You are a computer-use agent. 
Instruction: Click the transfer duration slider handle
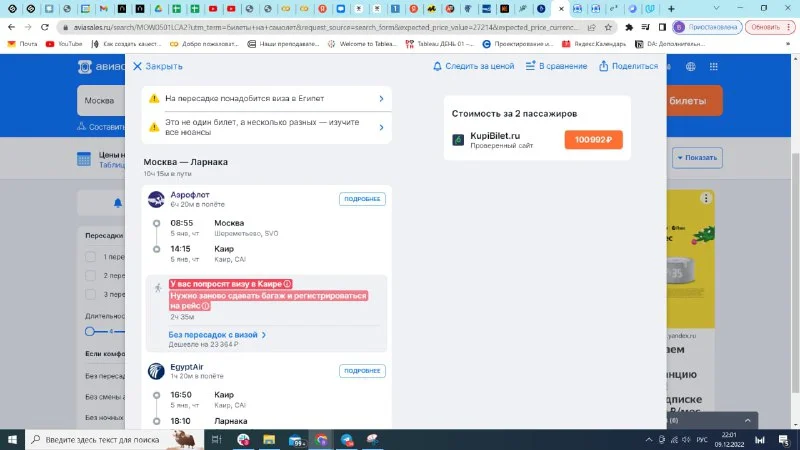89,331
